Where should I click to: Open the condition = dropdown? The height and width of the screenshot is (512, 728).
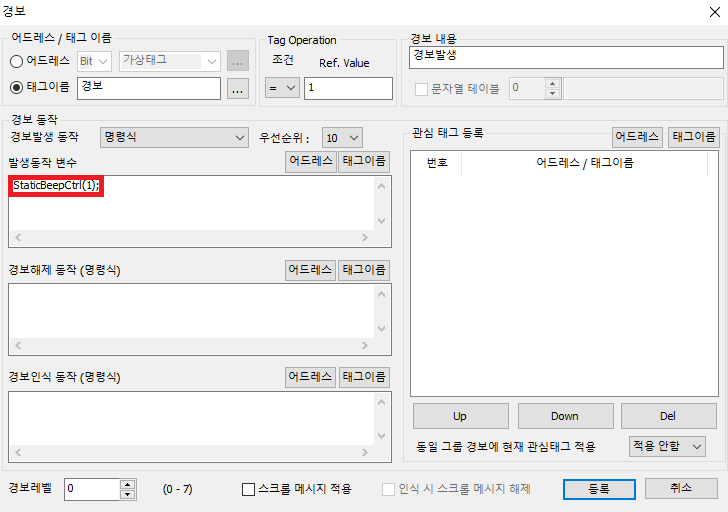click(x=282, y=88)
